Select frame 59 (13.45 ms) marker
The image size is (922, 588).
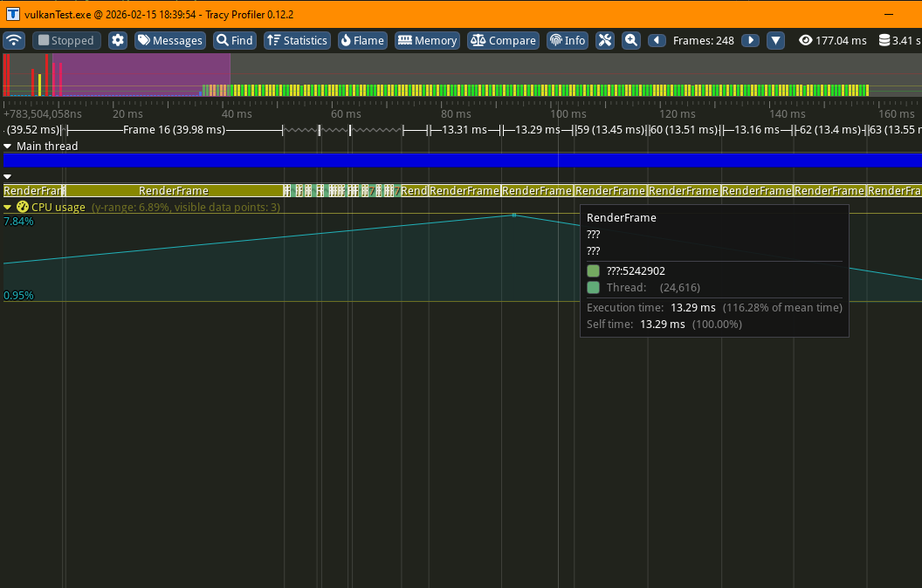point(610,130)
